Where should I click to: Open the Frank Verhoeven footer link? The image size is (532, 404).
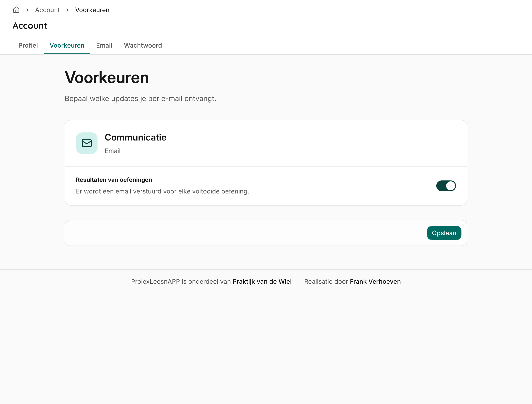tap(375, 281)
